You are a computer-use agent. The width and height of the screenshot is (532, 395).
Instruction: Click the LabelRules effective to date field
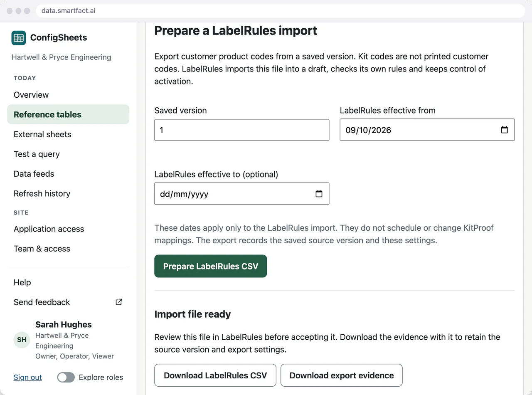(x=242, y=194)
